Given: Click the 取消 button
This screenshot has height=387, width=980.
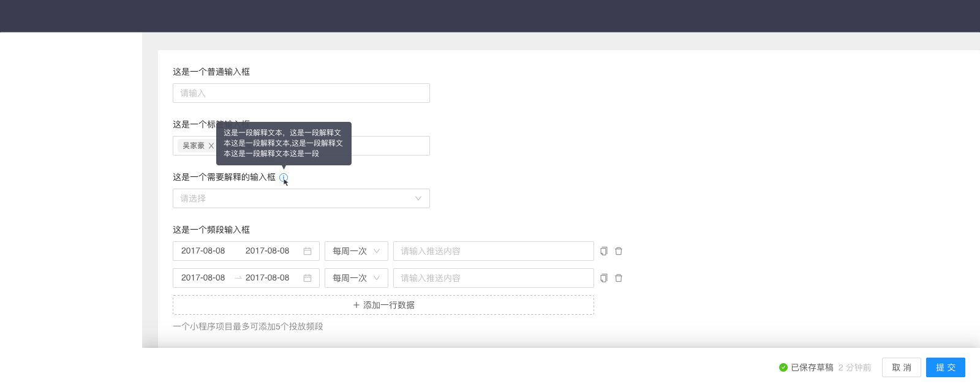Looking at the screenshot, I should click(x=902, y=367).
